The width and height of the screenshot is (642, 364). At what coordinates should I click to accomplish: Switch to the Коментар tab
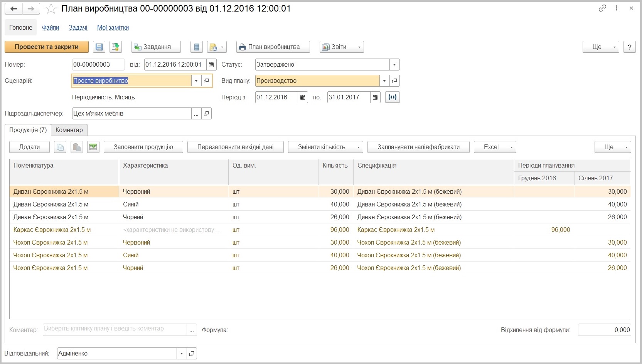tap(69, 130)
